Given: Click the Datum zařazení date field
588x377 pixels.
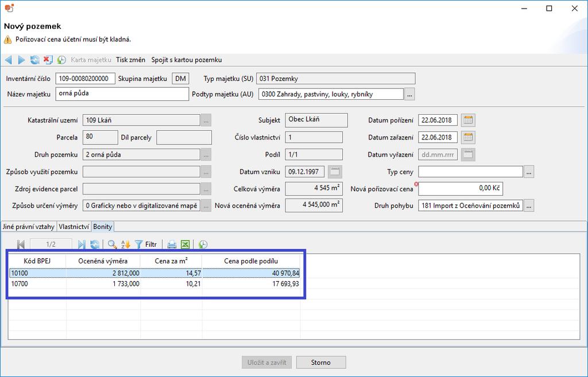Looking at the screenshot, I should (x=438, y=137).
